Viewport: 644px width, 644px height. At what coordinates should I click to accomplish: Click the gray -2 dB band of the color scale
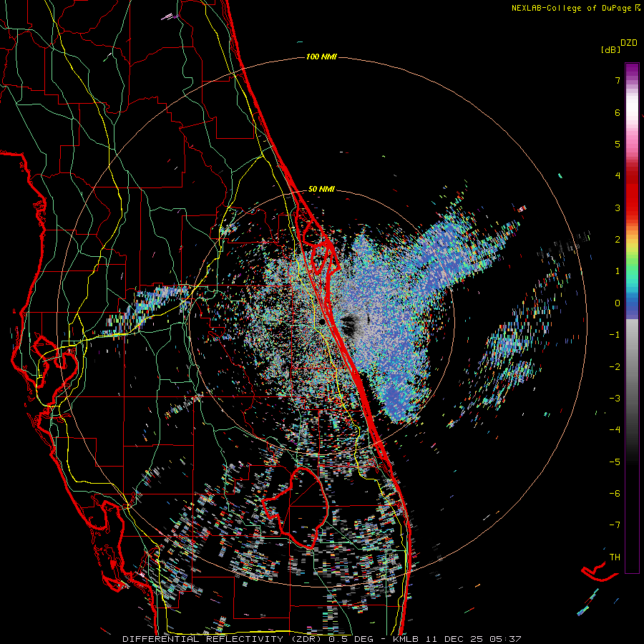pos(632,367)
